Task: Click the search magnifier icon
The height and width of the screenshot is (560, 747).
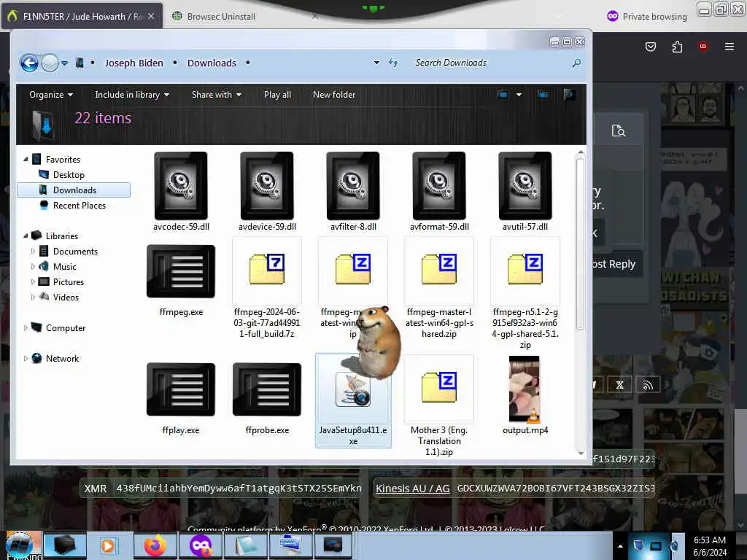Action: (576, 63)
